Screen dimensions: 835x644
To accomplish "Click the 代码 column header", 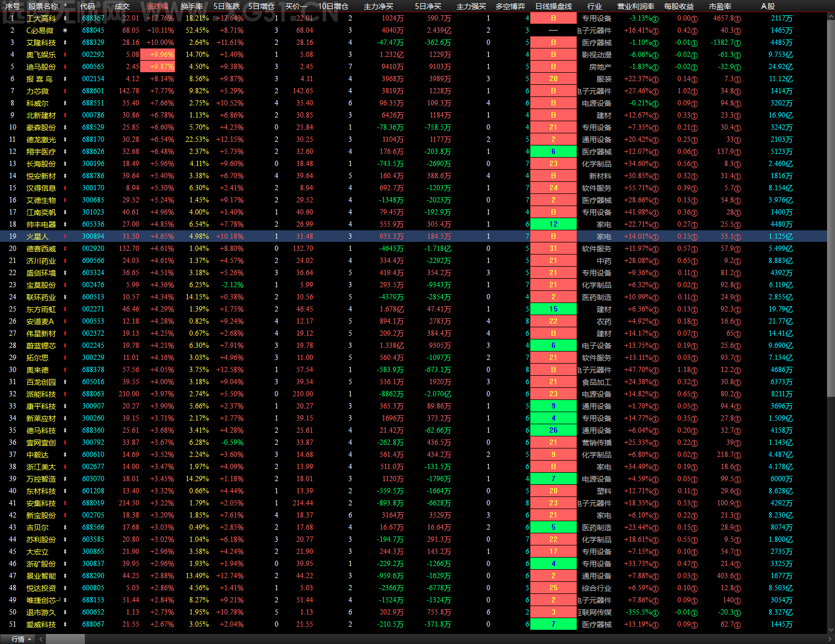I will tap(88, 6).
